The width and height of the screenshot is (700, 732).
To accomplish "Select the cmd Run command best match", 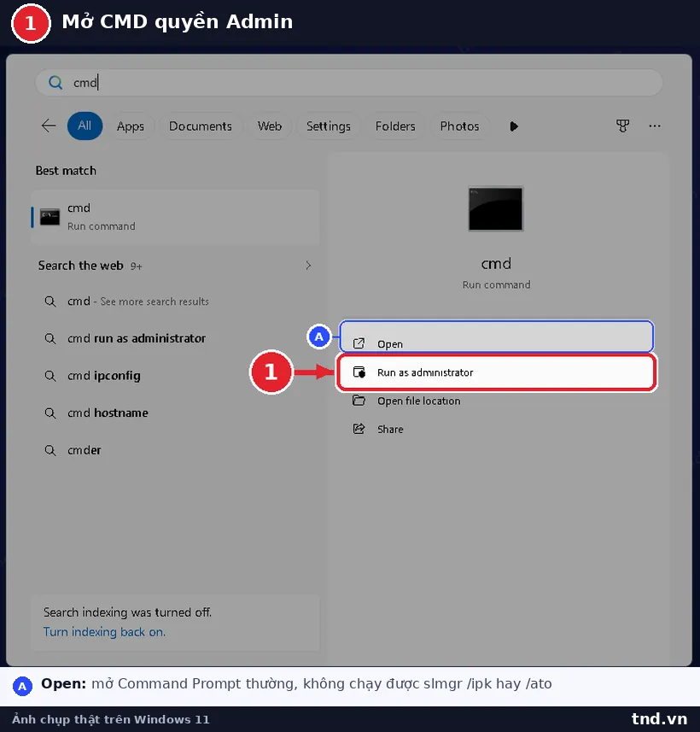I will (175, 217).
